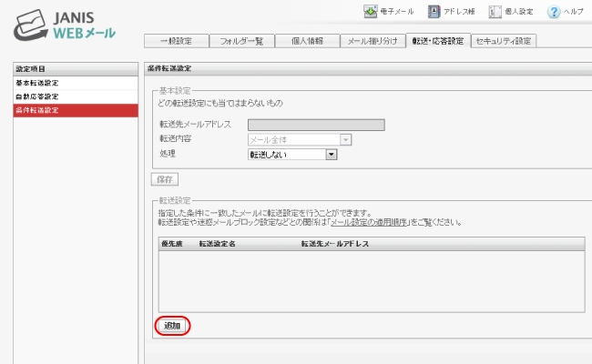Select the 転送・応答設定 tab
The height and width of the screenshot is (364, 592).
[438, 40]
